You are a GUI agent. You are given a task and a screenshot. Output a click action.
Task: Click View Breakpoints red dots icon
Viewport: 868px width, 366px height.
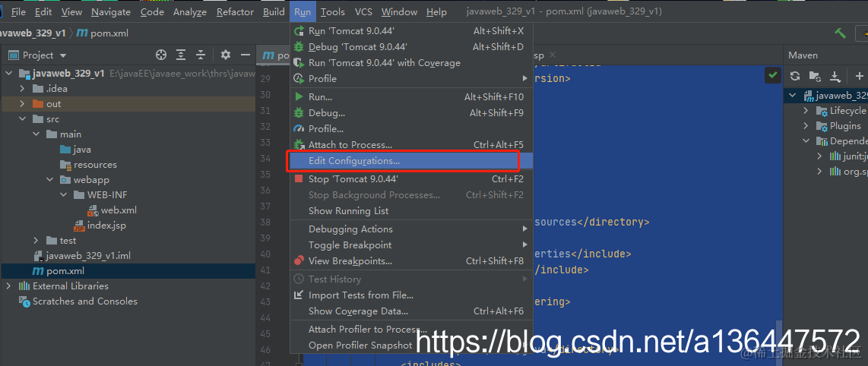(299, 260)
